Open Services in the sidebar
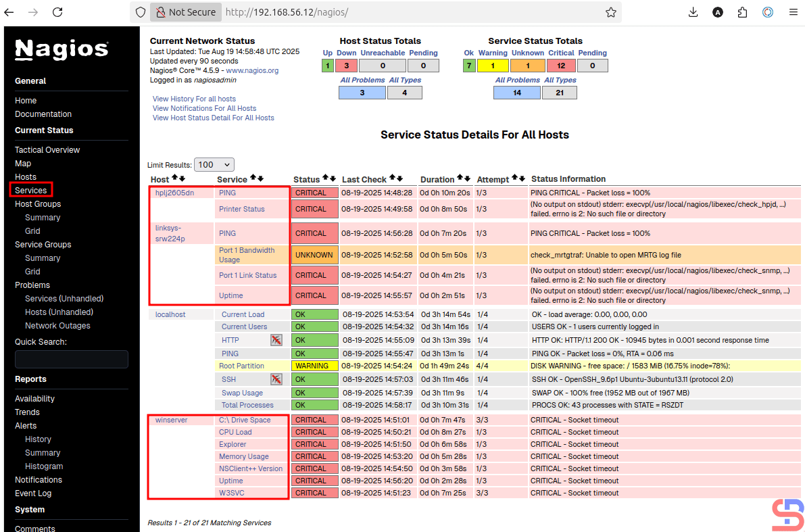Viewport: 805px width, 532px height. click(31, 191)
